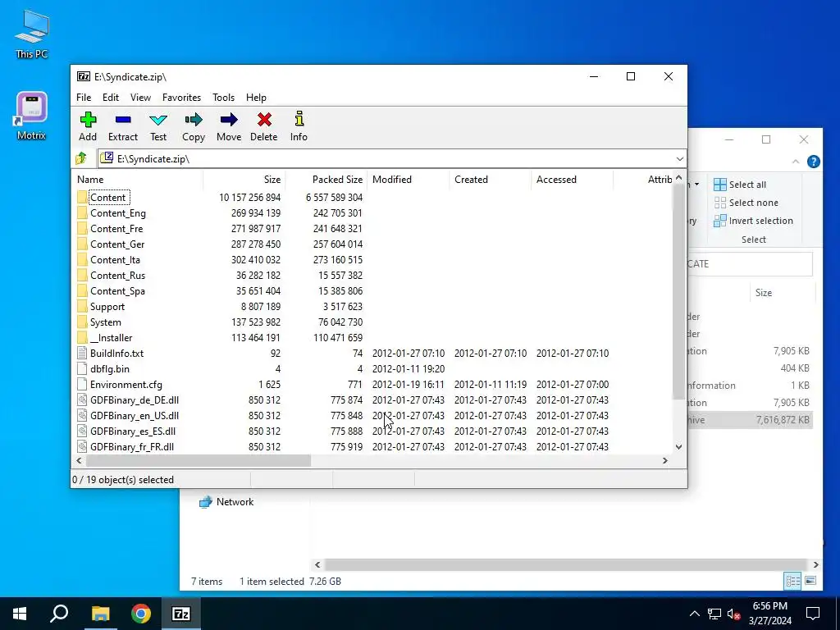Collapse the Explorer ribbon chevron
Screen dimensions: 840x630
pyautogui.click(x=796, y=162)
